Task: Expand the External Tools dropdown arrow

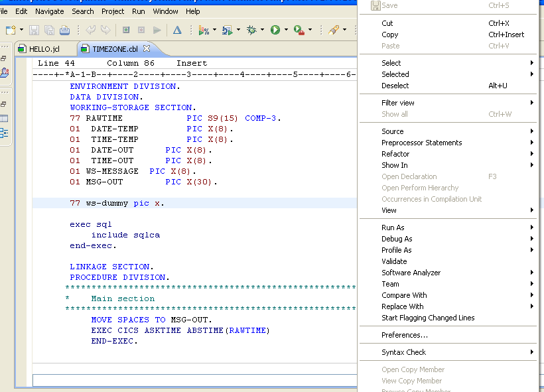Action: pyautogui.click(x=310, y=30)
